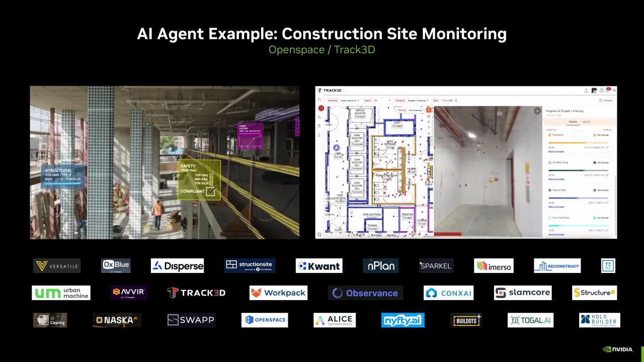The height and width of the screenshot is (362, 644).
Task: Switch to the Stages tab
Action: click(x=573, y=122)
